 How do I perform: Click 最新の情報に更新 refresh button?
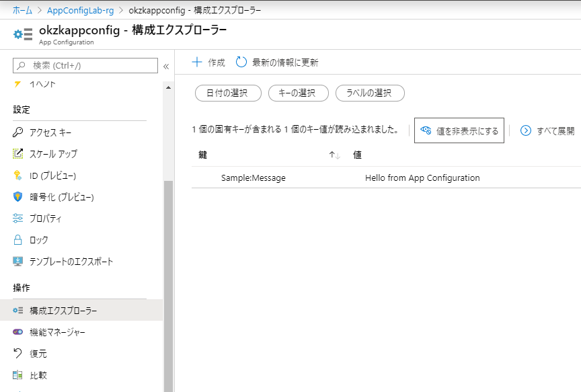coord(277,63)
